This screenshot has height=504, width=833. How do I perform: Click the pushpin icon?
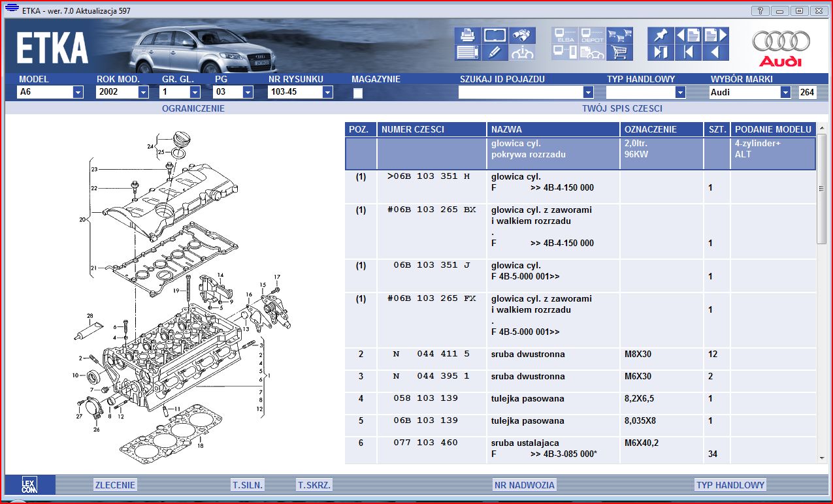point(661,35)
